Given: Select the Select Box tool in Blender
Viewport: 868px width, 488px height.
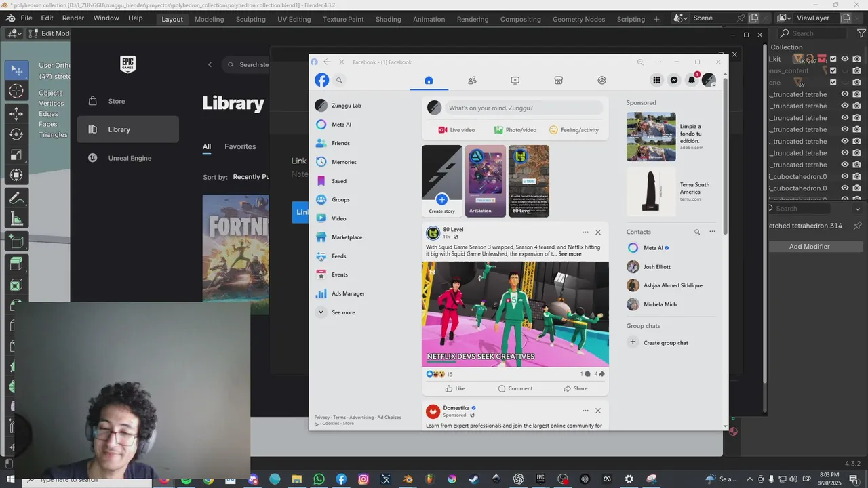Looking at the screenshot, I should click(16, 70).
